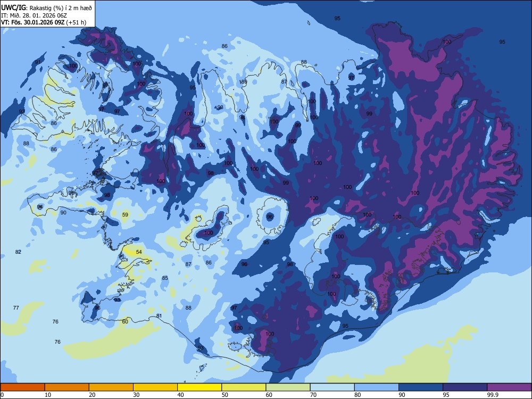Click the '10' legend tick label

click(48, 395)
